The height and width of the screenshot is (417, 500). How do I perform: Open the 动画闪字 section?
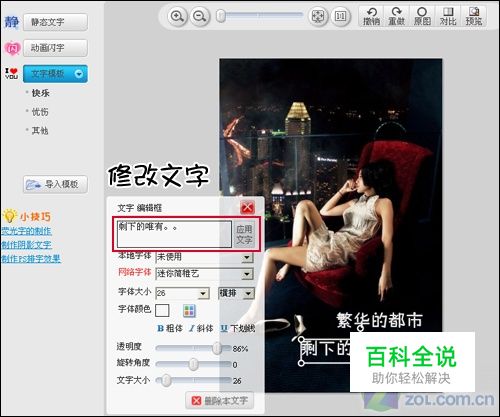pyautogui.click(x=55, y=48)
